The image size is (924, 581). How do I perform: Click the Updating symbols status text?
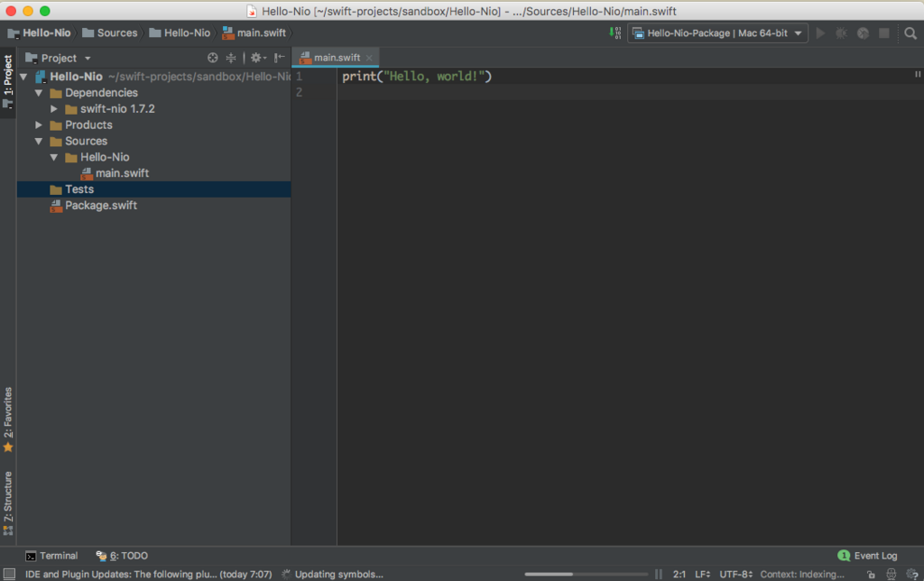pos(339,574)
